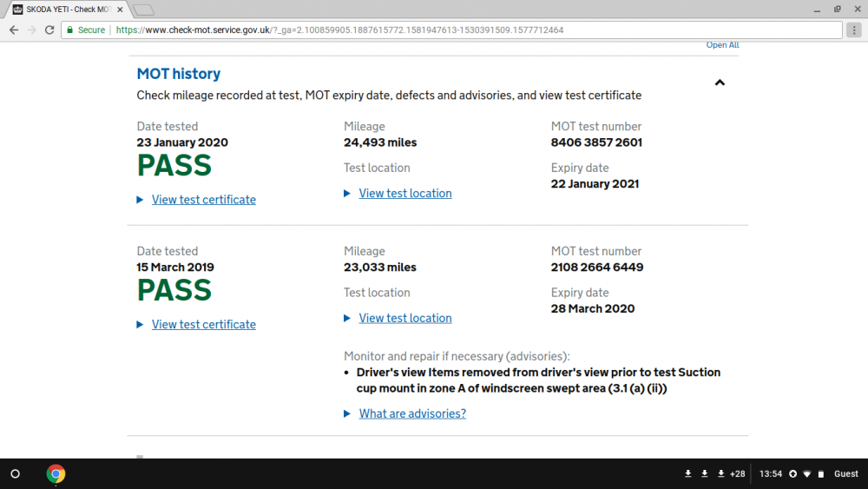View test certificate for 23 January 2020
Screen dimensions: 868x489
tap(204, 200)
